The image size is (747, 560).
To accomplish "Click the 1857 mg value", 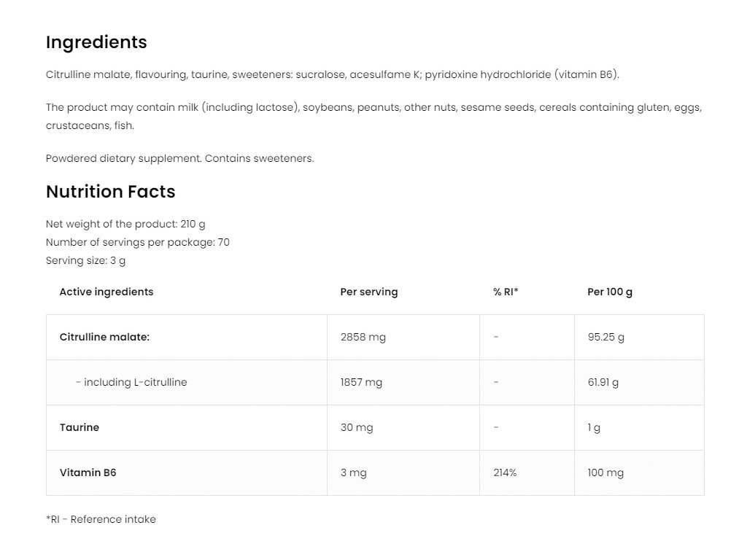I will 361,382.
